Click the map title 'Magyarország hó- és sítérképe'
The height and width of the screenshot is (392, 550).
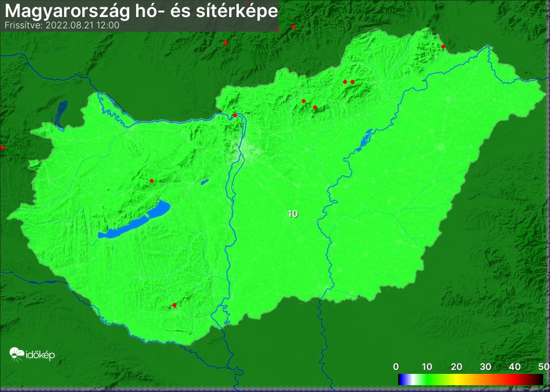click(141, 11)
